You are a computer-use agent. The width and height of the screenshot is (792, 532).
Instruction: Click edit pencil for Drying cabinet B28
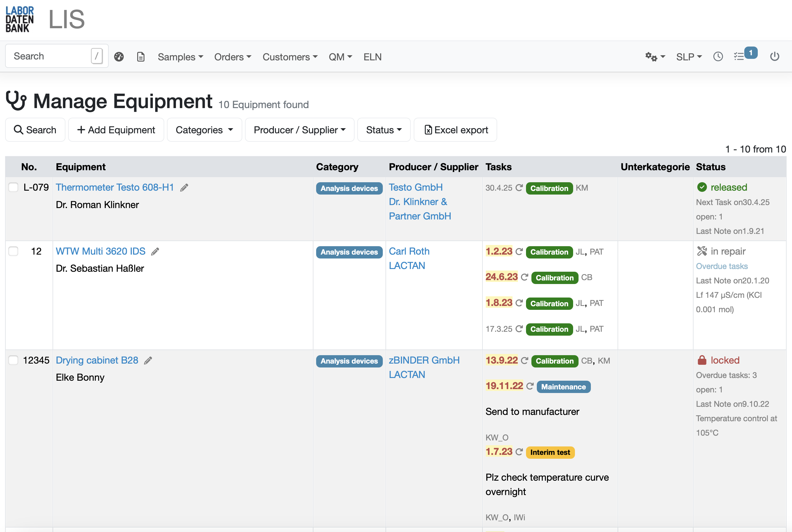[x=148, y=361]
